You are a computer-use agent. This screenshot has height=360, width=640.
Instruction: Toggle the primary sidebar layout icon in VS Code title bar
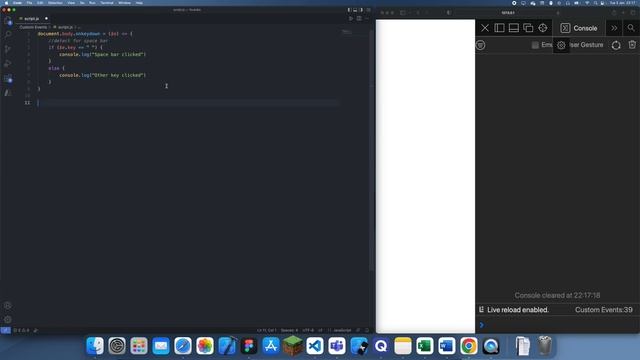point(349,10)
